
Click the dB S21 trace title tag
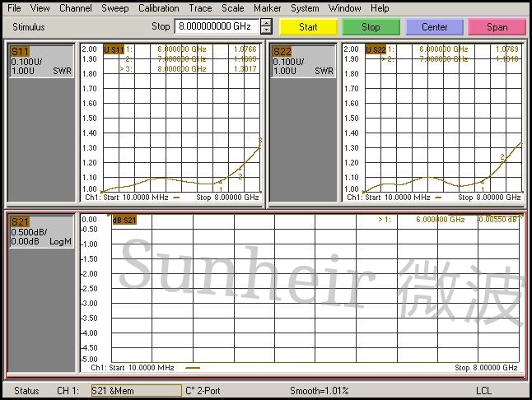(x=124, y=220)
